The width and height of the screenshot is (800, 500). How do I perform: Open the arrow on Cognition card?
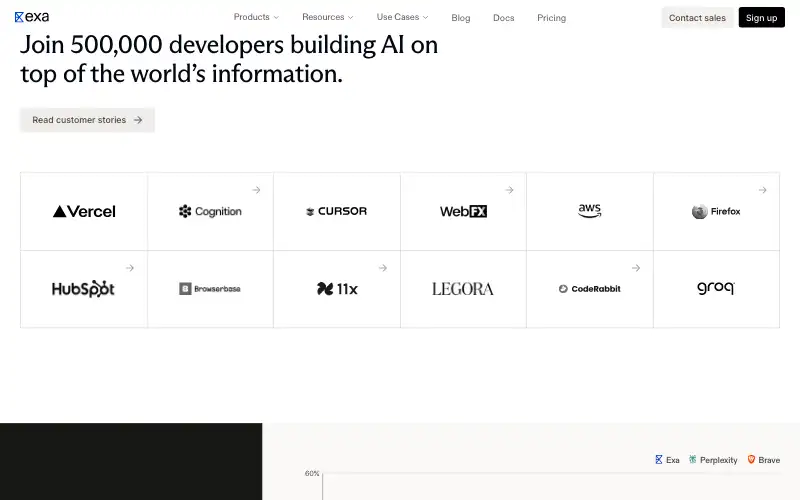pyautogui.click(x=256, y=190)
